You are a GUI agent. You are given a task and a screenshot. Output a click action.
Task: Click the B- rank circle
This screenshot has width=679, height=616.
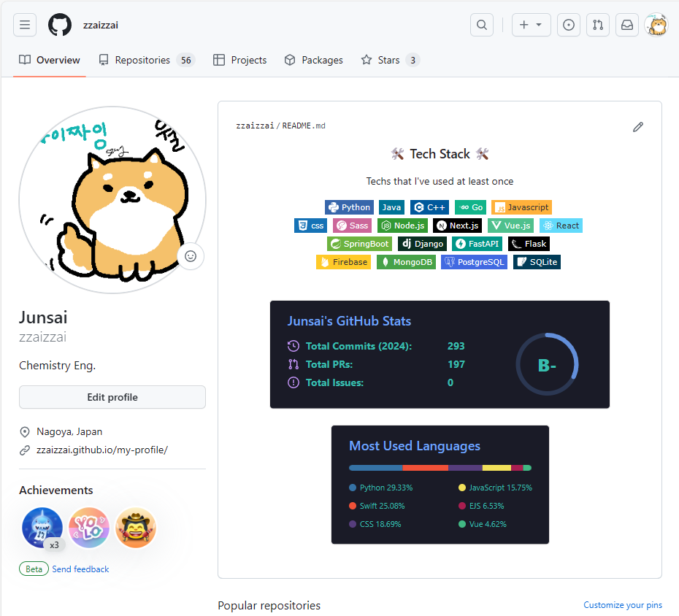pos(547,364)
